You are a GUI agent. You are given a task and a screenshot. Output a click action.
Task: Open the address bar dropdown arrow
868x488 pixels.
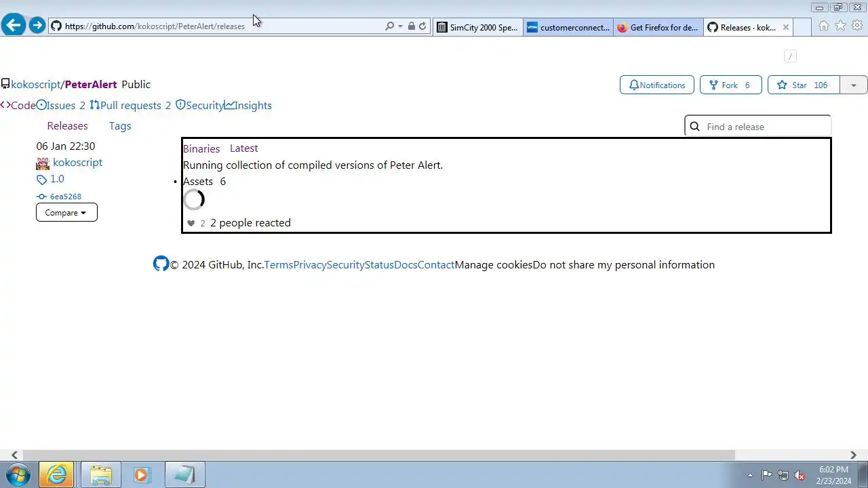tap(400, 26)
